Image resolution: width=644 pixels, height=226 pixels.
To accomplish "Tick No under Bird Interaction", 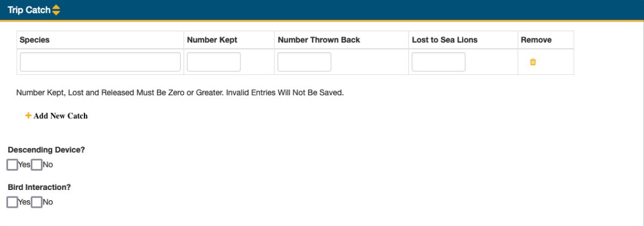I will tap(37, 202).
